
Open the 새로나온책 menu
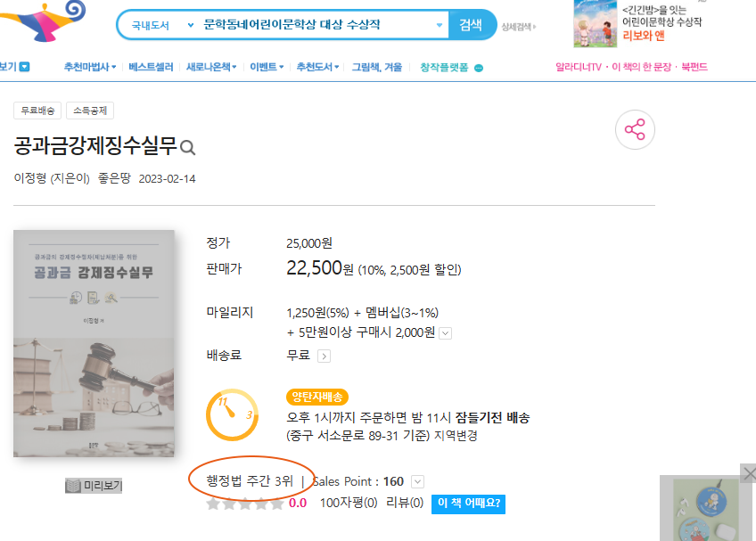click(211, 67)
